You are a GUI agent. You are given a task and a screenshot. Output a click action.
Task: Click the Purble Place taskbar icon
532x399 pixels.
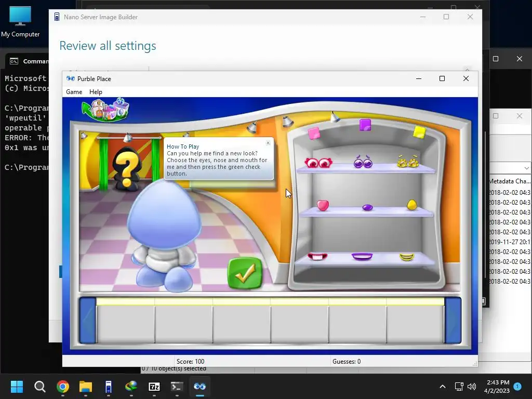(x=199, y=387)
